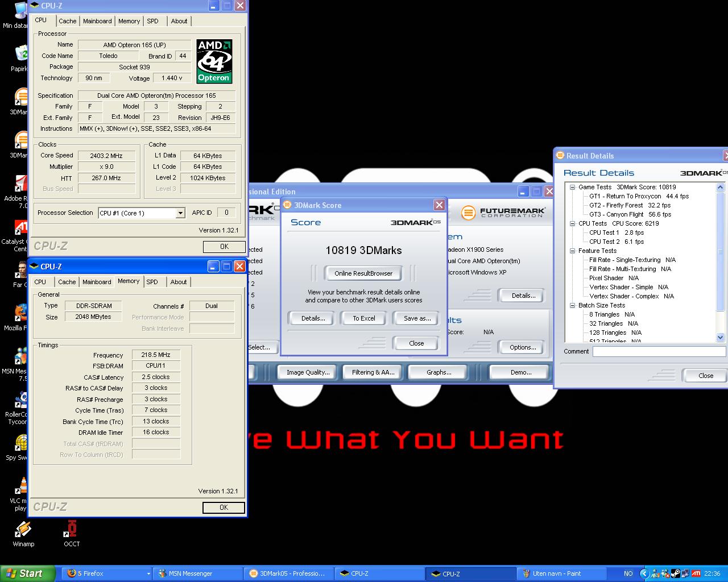Click the MSN tray icon with red X
The height and width of the screenshot is (582, 728).
[x=665, y=573]
